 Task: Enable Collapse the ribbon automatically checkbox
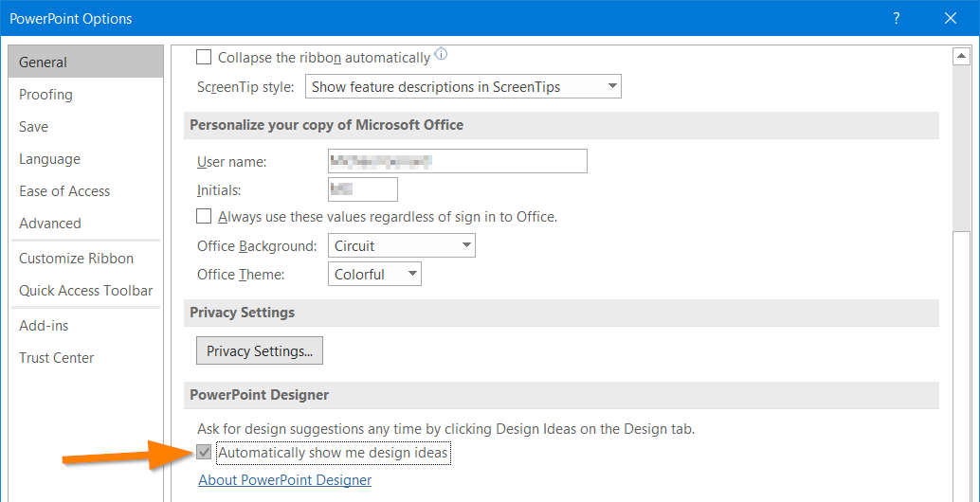204,58
